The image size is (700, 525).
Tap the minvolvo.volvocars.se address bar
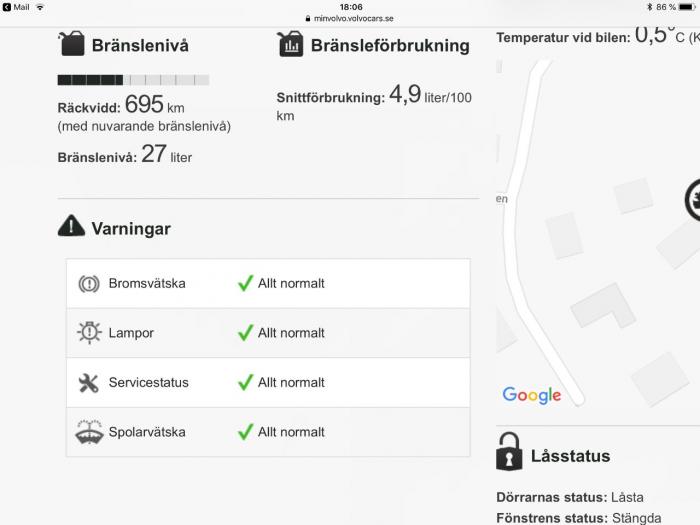[350, 18]
